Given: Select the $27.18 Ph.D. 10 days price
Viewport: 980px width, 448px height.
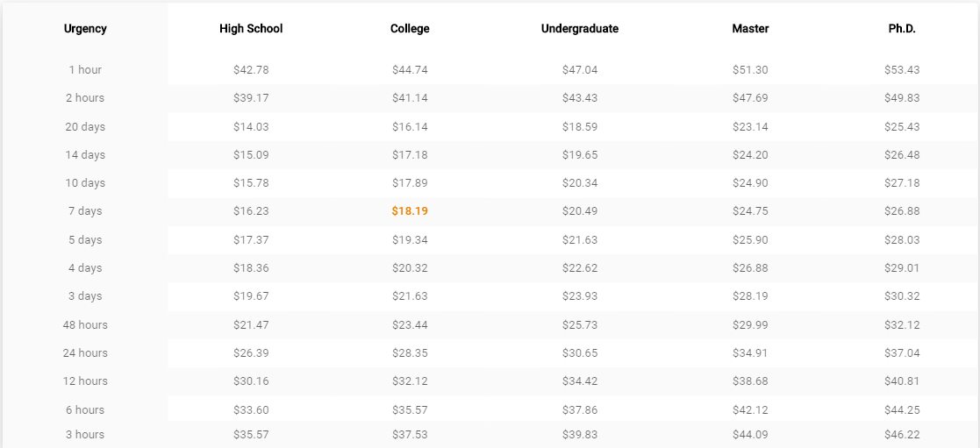Looking at the screenshot, I should pyautogui.click(x=902, y=183).
